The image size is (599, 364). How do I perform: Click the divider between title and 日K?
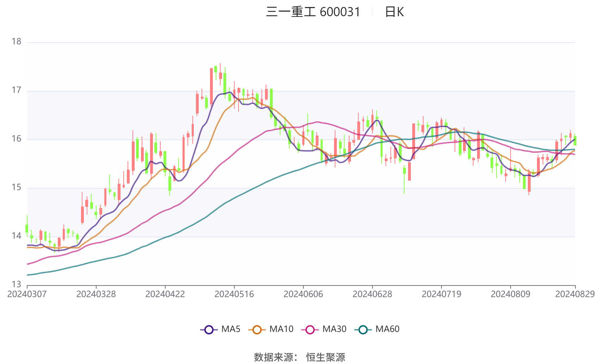372,12
